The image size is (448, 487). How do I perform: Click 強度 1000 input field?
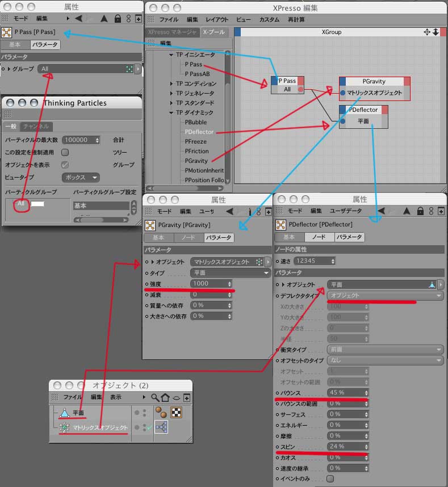(x=211, y=284)
